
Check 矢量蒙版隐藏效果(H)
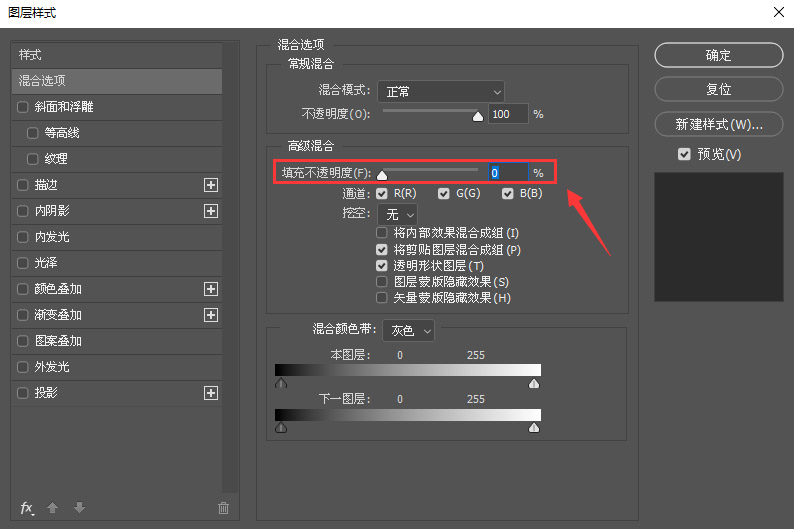382,298
